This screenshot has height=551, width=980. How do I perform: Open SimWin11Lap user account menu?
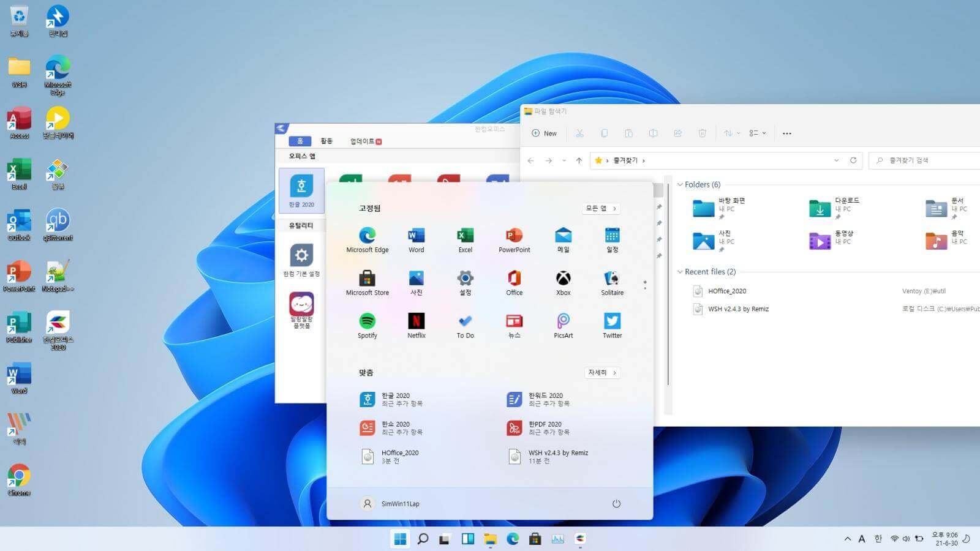(390, 504)
